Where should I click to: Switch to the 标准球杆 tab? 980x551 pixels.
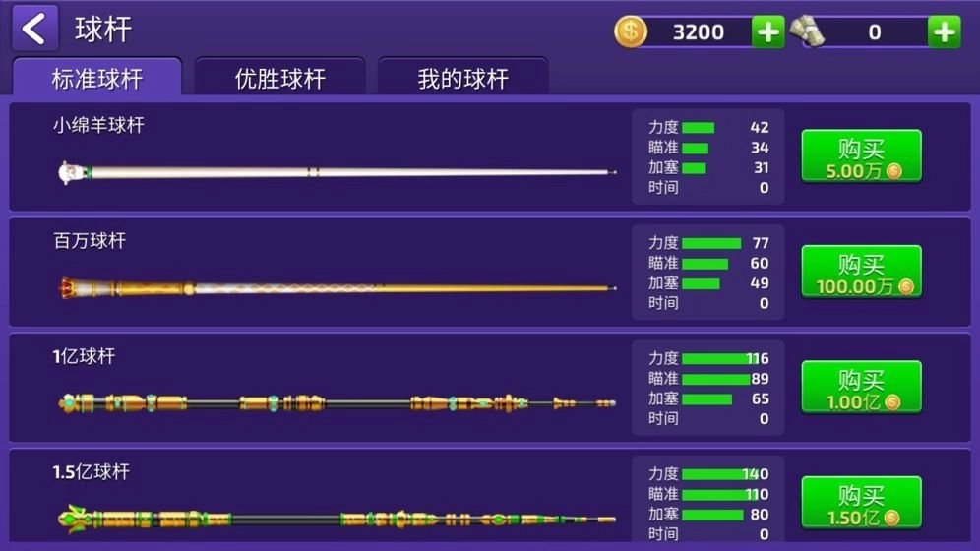tap(96, 79)
